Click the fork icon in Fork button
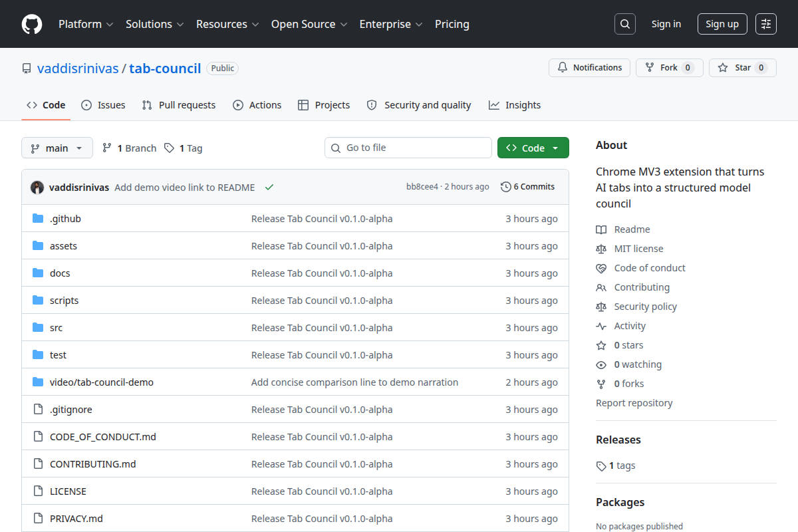Screen dimensions: 798x532 [x=650, y=68]
